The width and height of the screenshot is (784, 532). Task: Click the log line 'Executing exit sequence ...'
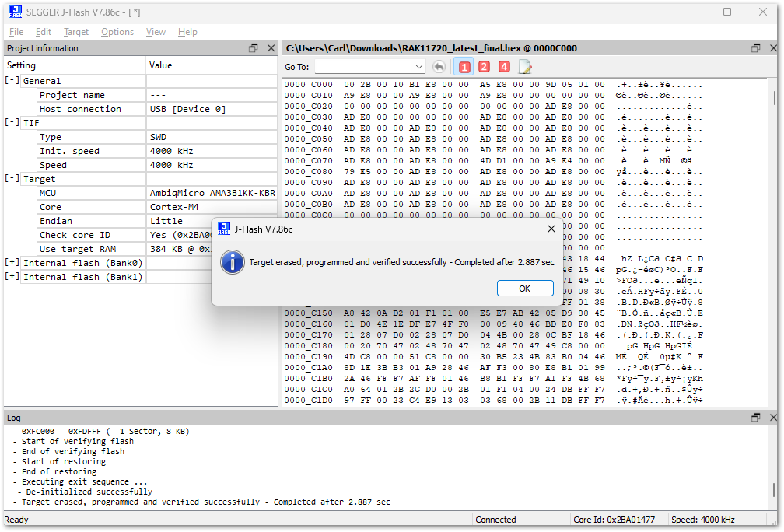click(84, 481)
